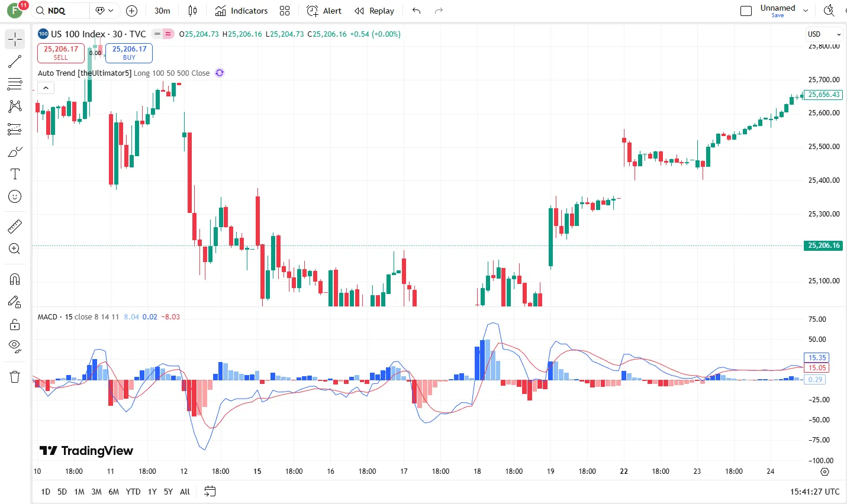Start bar Replay mode
The height and width of the screenshot is (504, 847).
(x=374, y=11)
